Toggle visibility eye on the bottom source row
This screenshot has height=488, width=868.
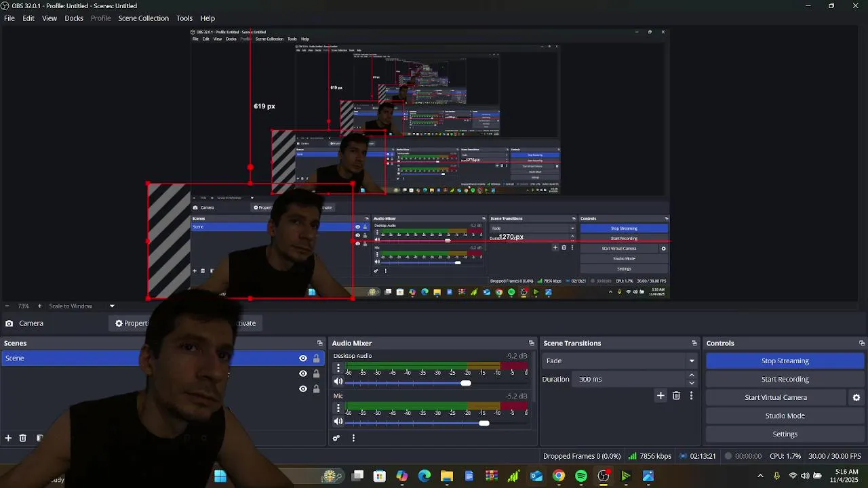[x=303, y=389]
